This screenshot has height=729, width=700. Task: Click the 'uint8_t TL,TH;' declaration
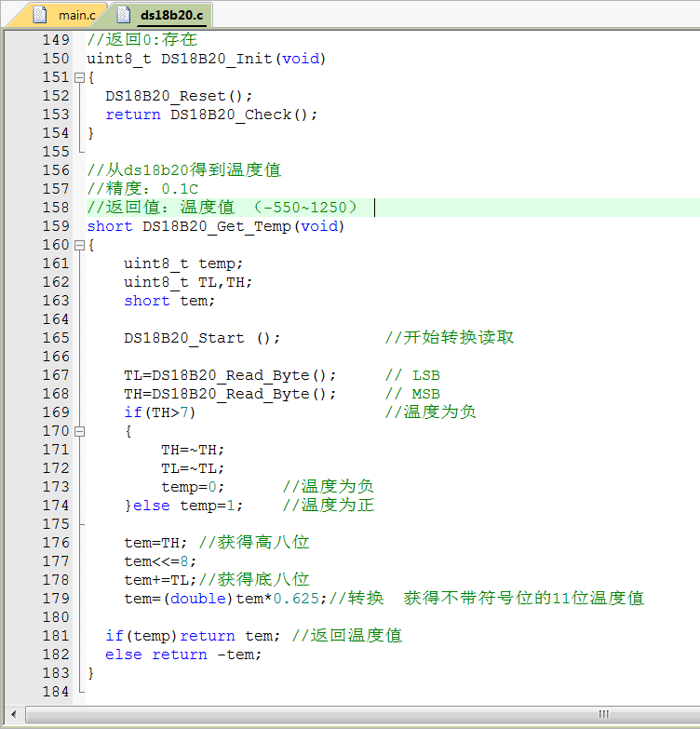pos(188,282)
